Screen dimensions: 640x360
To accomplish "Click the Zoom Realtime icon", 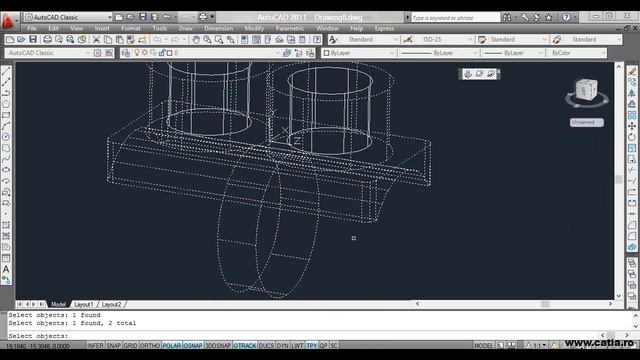I will click(x=207, y=40).
